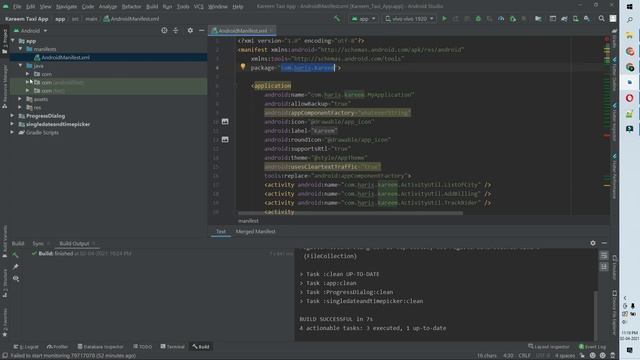Click the soft-wrap icon in build output
The height and width of the screenshot is (360, 640).
[x=604, y=256]
